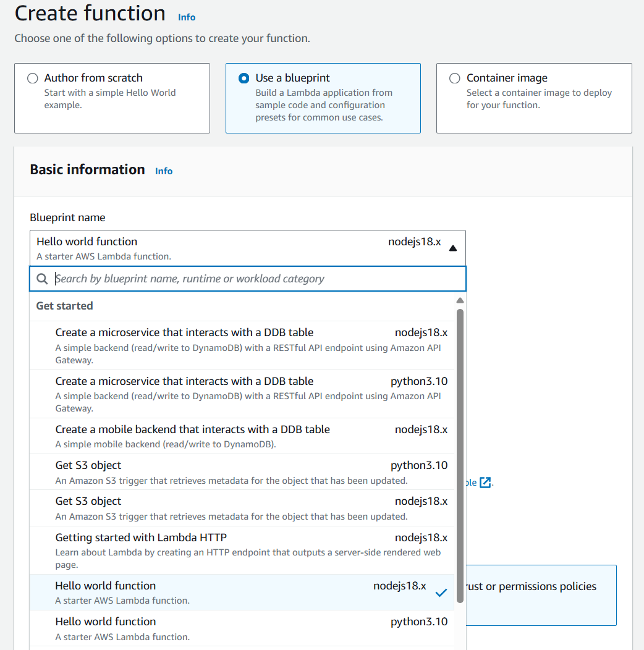Screen dimensions: 644x650
Task: Click the Get started group heading
Action: point(65,306)
